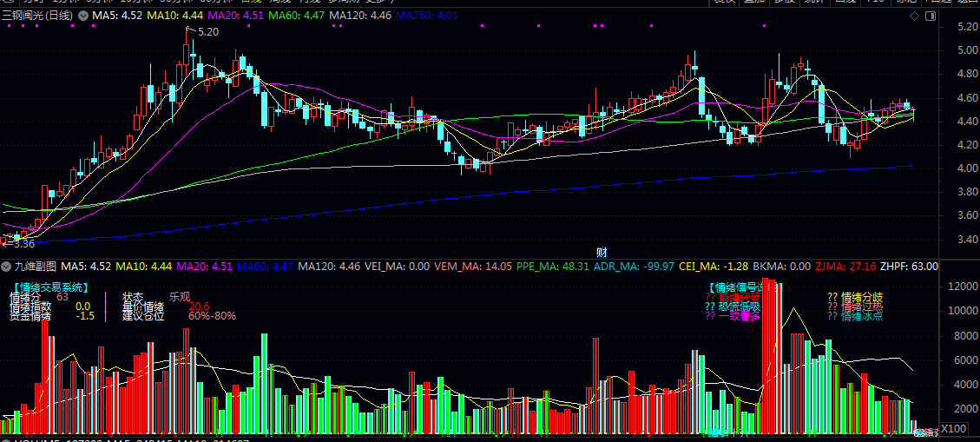Click the 一致看多 signal legend
980x442 pixels.
tap(733, 316)
